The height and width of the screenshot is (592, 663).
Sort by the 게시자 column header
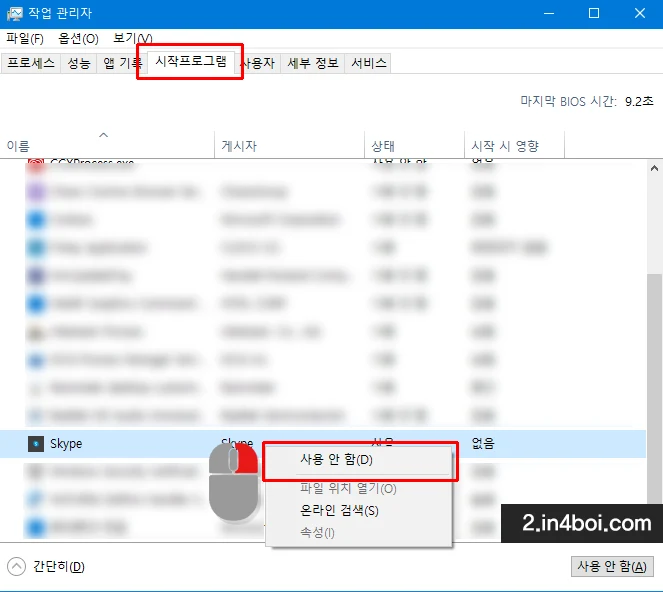pos(289,145)
